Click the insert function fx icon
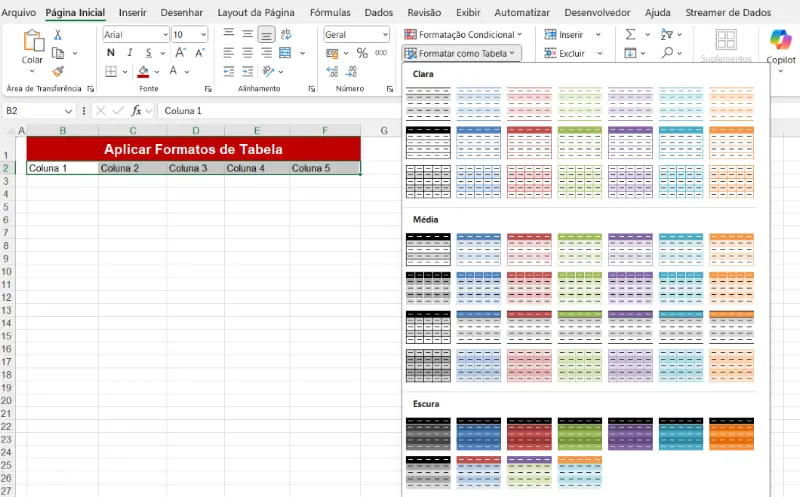The width and height of the screenshot is (800, 497). point(136,111)
